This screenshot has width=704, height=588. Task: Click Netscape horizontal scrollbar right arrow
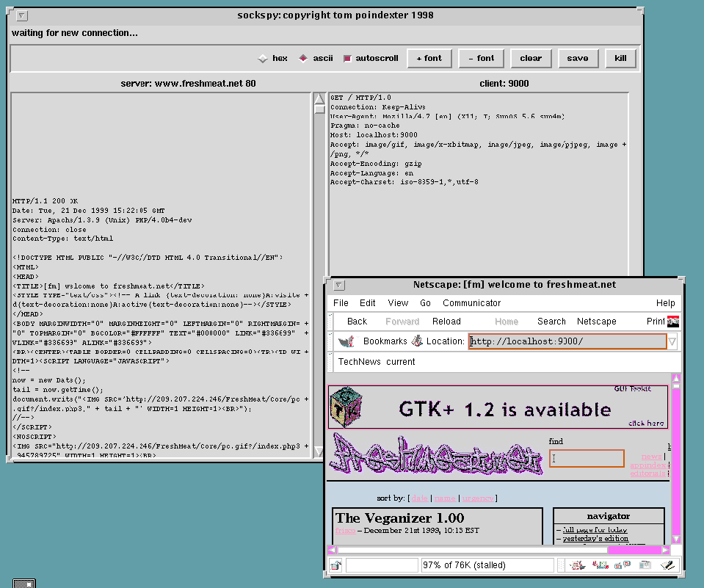(x=665, y=550)
